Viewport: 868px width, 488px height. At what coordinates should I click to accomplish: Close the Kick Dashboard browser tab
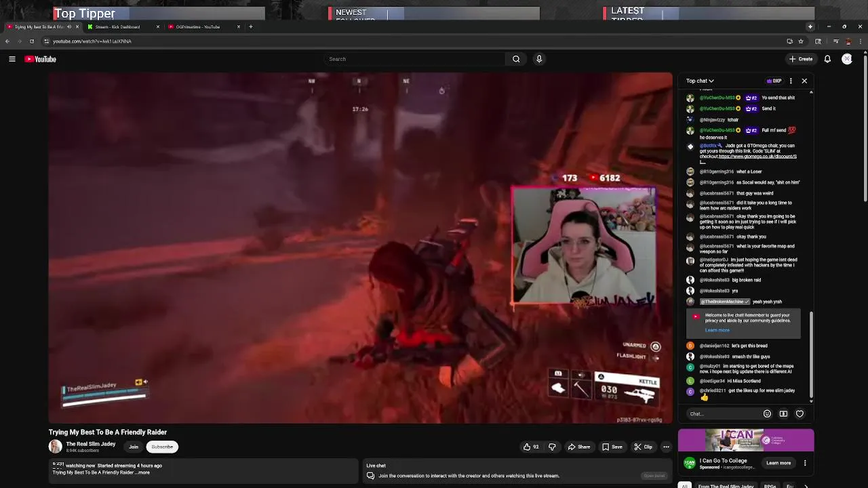158,27
